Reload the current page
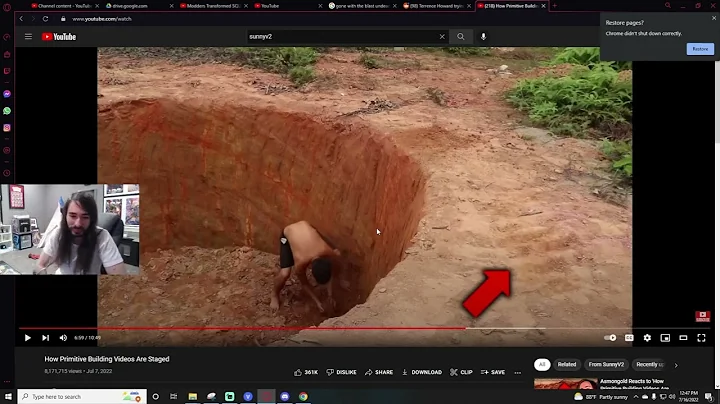 45,19
